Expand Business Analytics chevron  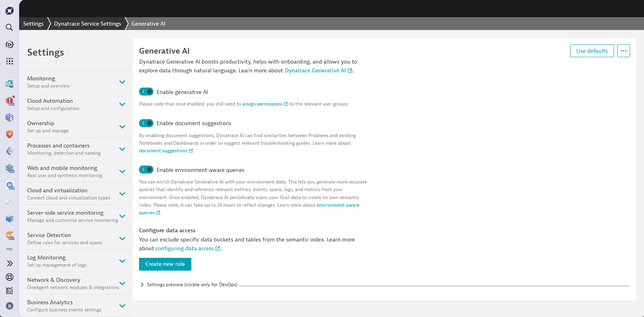122,306
